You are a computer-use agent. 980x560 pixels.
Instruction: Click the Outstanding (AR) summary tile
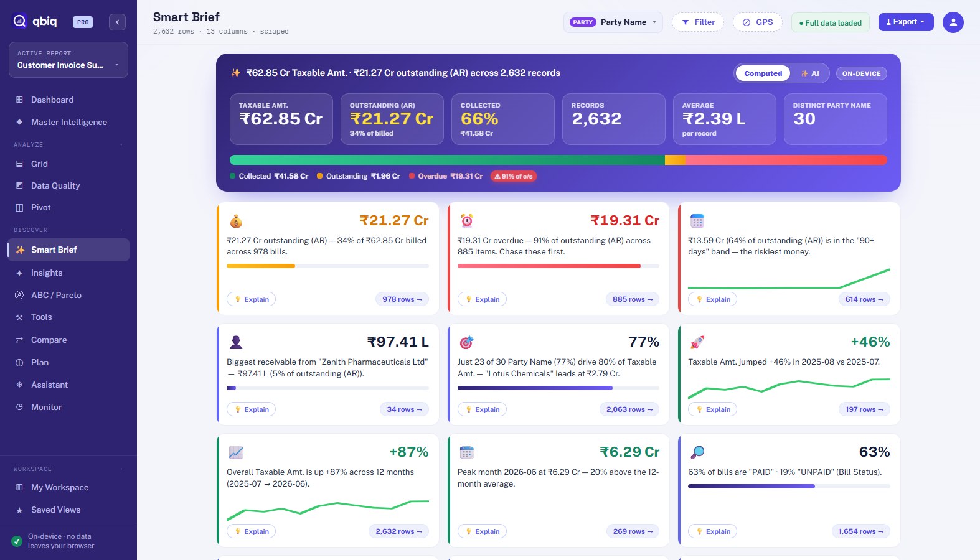[392, 119]
